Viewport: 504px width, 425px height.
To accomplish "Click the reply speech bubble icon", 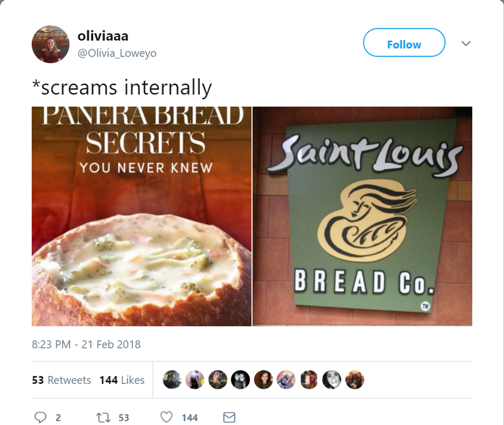I will [41, 417].
